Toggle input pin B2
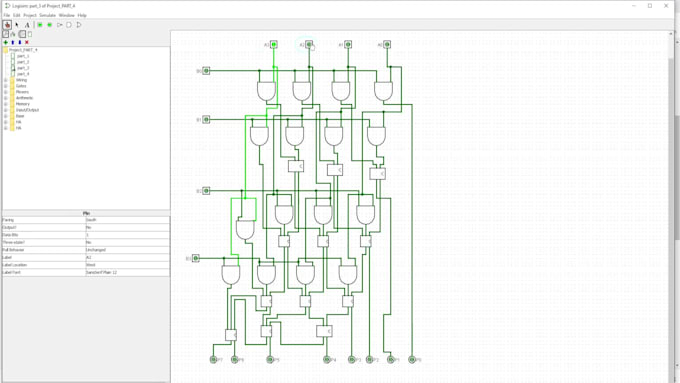Image resolution: width=680 pixels, height=383 pixels. 206,191
